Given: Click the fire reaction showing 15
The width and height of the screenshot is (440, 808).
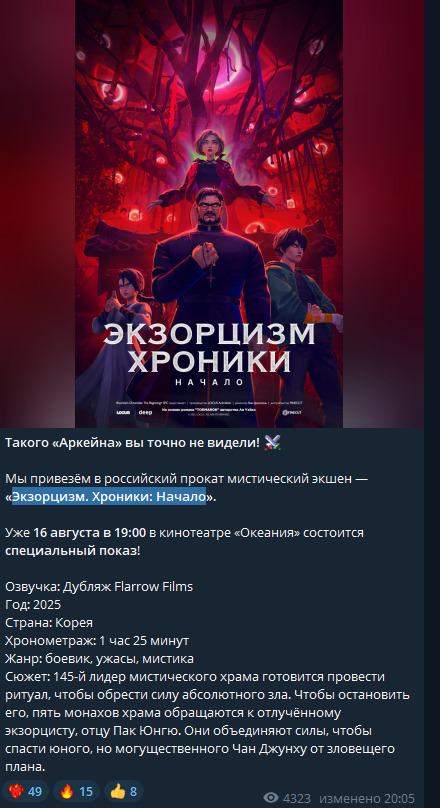Looking at the screenshot, I should pos(76,791).
